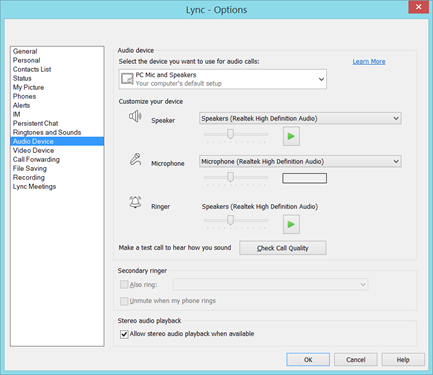Click the Cancel button

coord(356,360)
